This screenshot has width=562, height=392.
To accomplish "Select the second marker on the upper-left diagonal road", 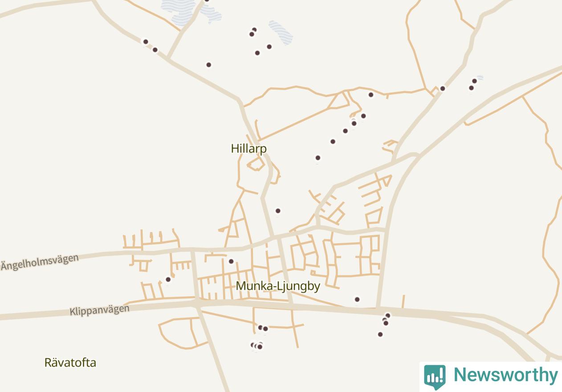I will 155,50.
